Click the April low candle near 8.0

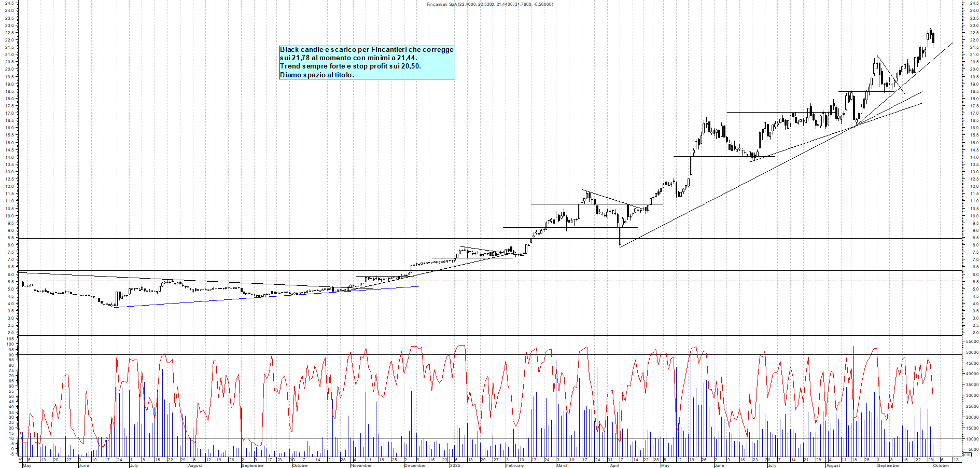[x=620, y=239]
